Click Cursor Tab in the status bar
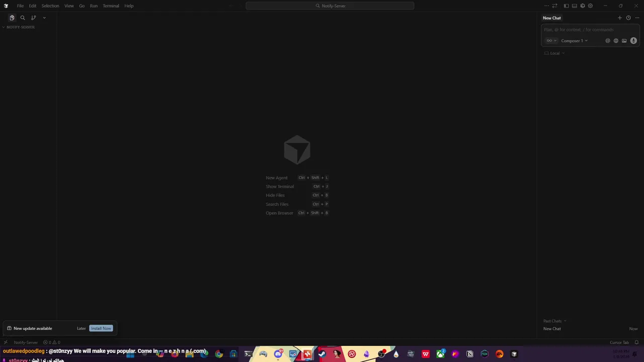This screenshot has width=644, height=362. pos(619,342)
